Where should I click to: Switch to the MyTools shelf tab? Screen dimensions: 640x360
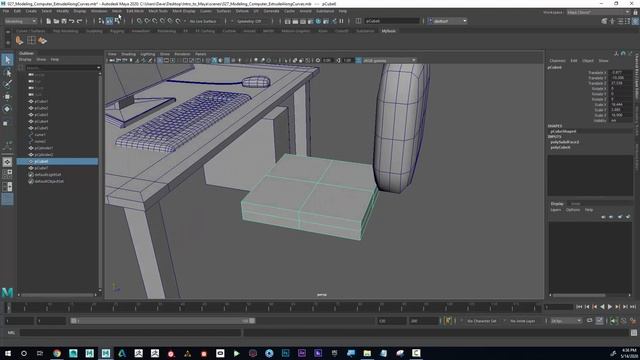(x=389, y=31)
